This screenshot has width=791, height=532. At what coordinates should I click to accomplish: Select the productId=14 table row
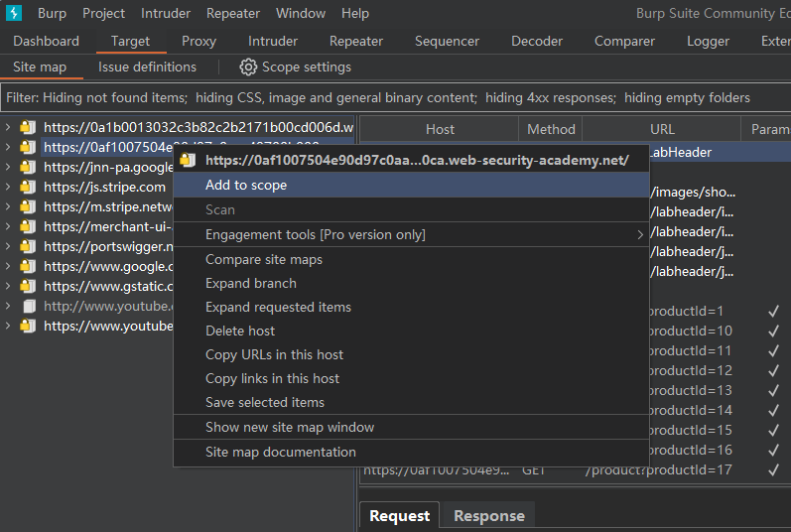(720, 411)
